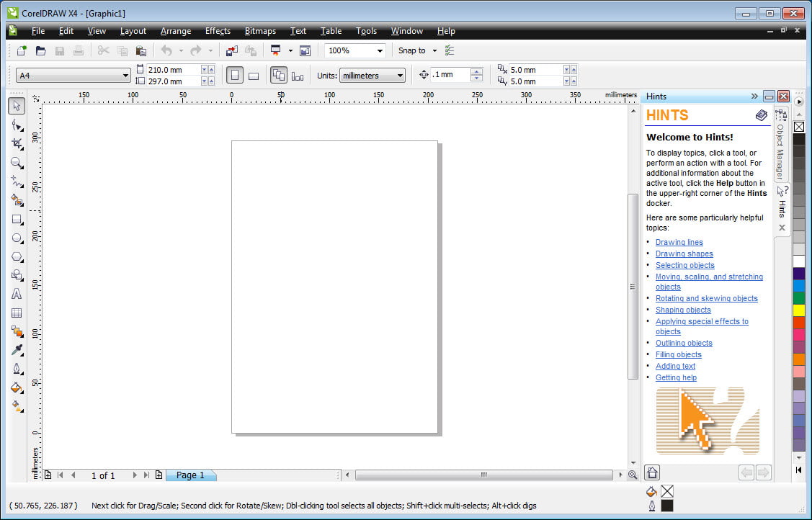Select the Freehand tool

coord(17,181)
